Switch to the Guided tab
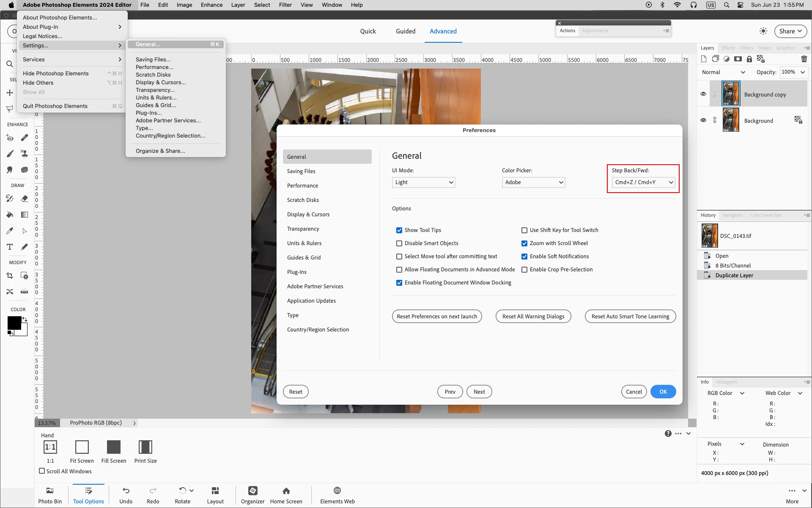Image resolution: width=812 pixels, height=508 pixels. coord(405,31)
